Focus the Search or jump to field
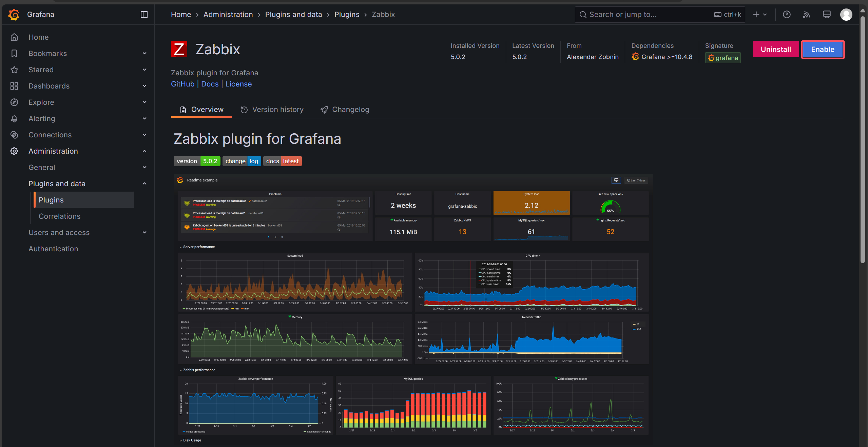This screenshot has width=868, height=447. (660, 15)
